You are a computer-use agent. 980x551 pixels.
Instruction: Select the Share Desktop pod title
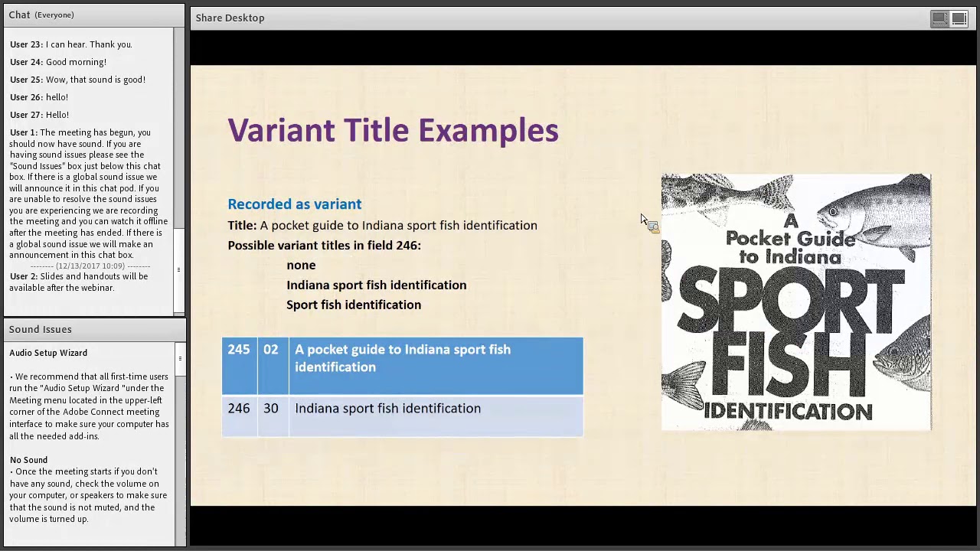tap(230, 18)
